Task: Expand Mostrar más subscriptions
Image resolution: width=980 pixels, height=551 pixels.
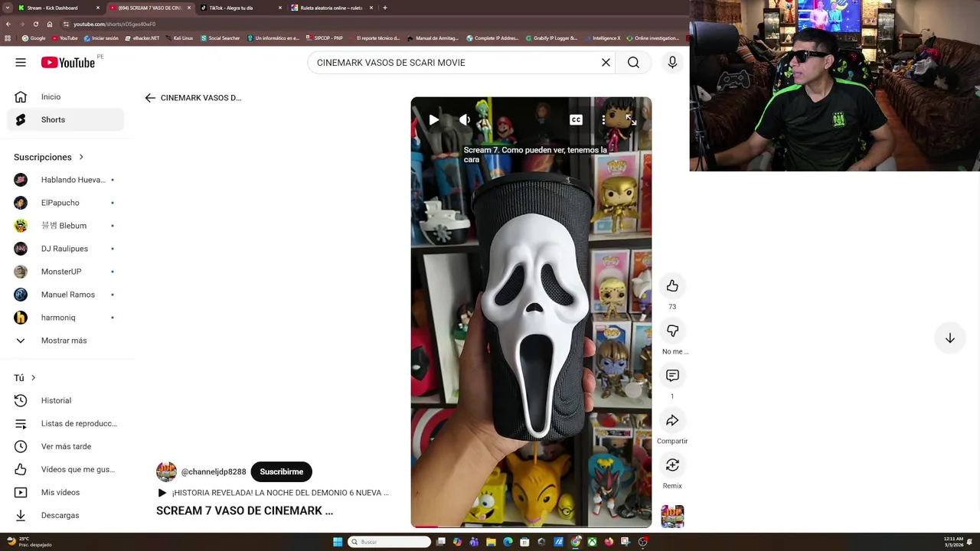Action: (x=66, y=341)
